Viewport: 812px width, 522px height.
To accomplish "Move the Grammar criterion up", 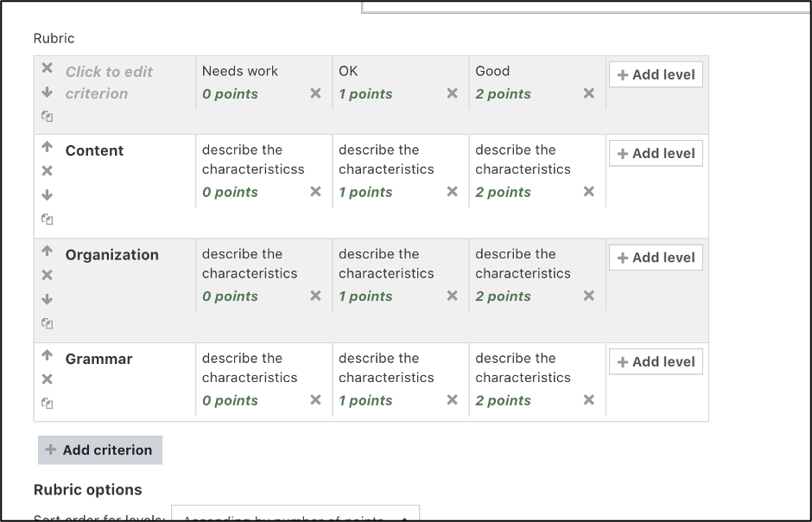I will pyautogui.click(x=46, y=356).
